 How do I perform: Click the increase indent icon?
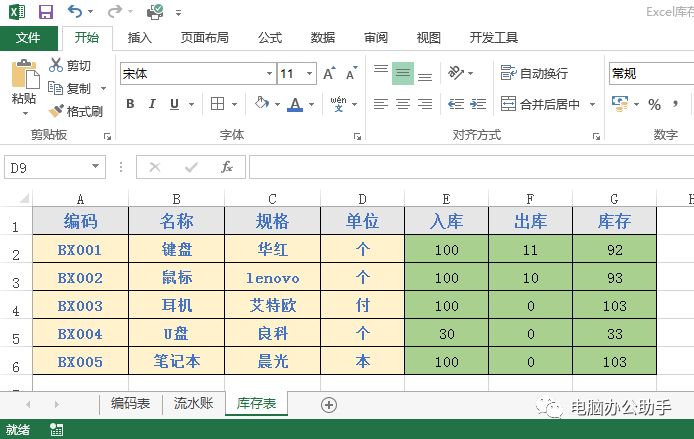coord(478,104)
